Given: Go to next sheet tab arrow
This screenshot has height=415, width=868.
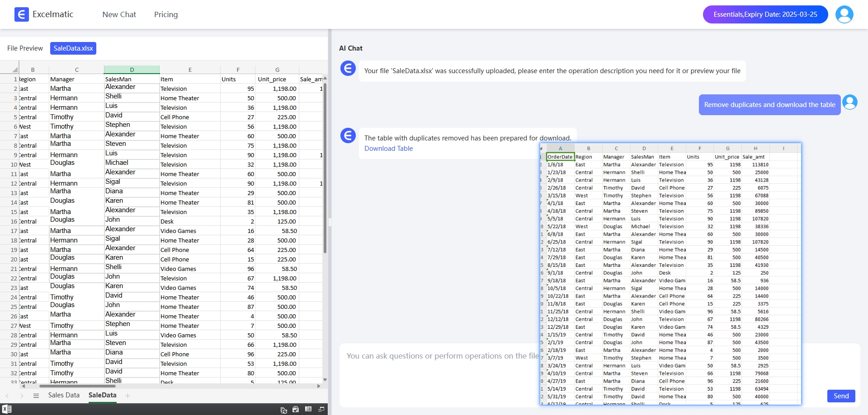Looking at the screenshot, I should click(x=22, y=396).
